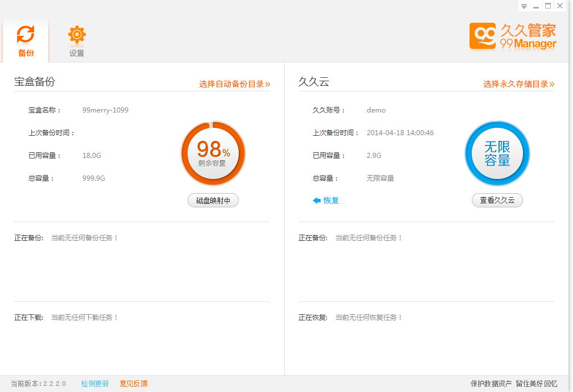Click the 久久账号 value demo
The height and width of the screenshot is (392, 573).
point(376,110)
